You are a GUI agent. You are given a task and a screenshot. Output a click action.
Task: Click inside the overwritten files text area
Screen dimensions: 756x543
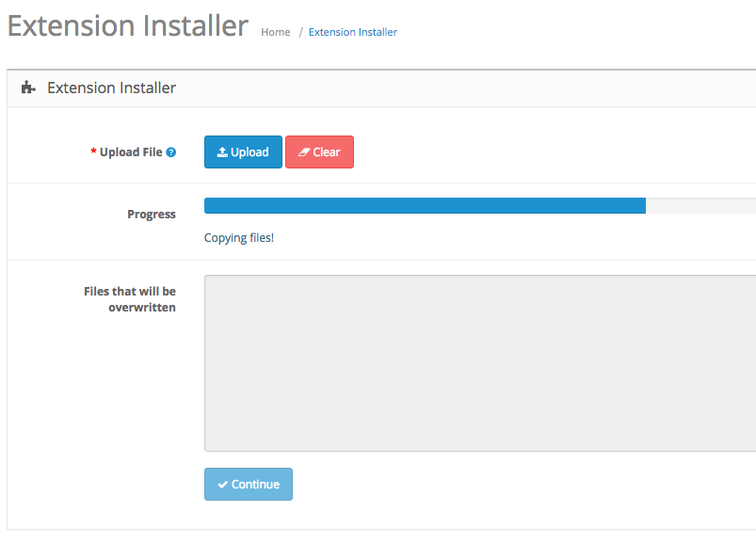click(480, 363)
